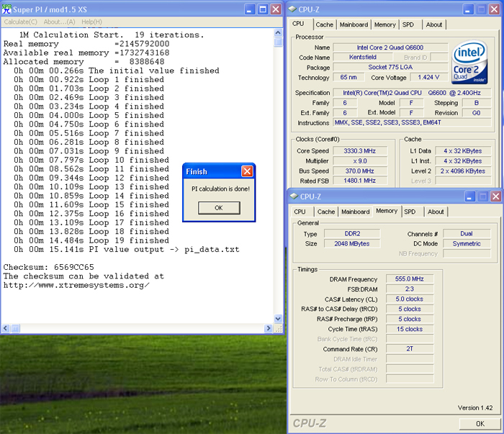Open the Help(H) menu in Super PI

[x=91, y=22]
